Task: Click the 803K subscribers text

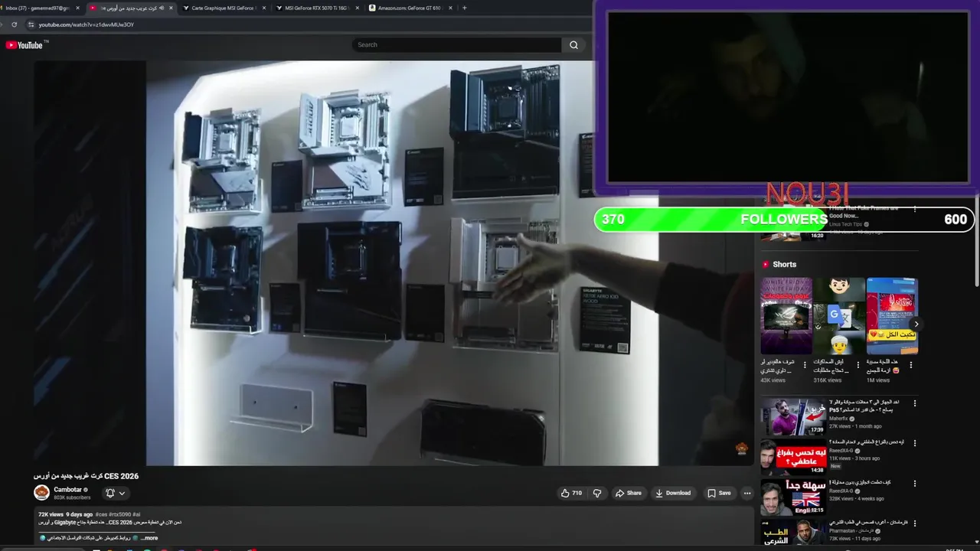Action: click(72, 497)
